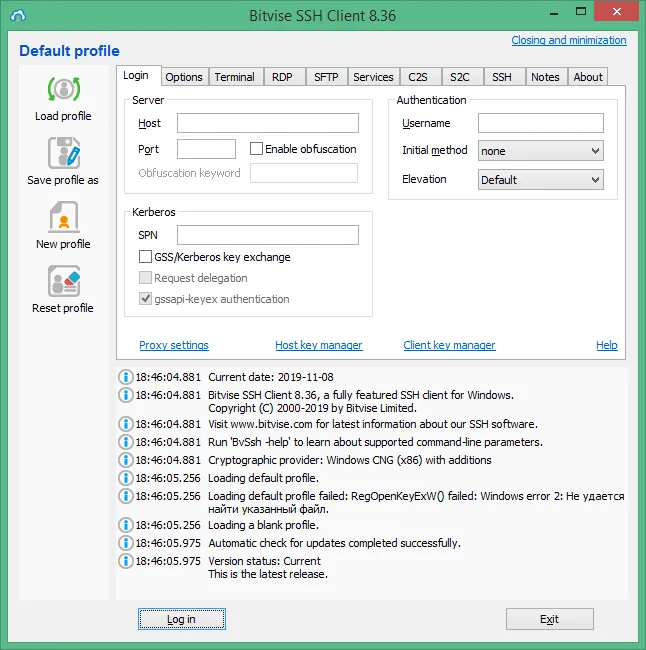Open the Terminal tab
Viewport: 646px width, 650px height.
[x=235, y=77]
